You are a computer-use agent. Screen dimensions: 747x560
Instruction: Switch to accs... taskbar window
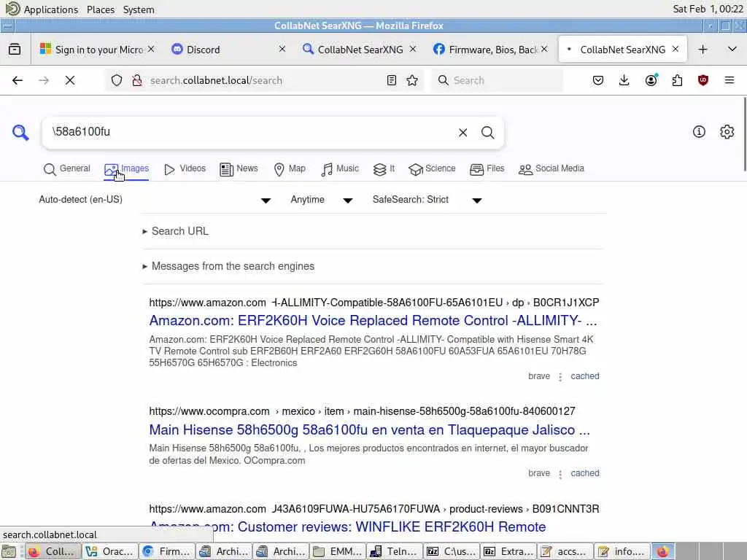pyautogui.click(x=565, y=551)
